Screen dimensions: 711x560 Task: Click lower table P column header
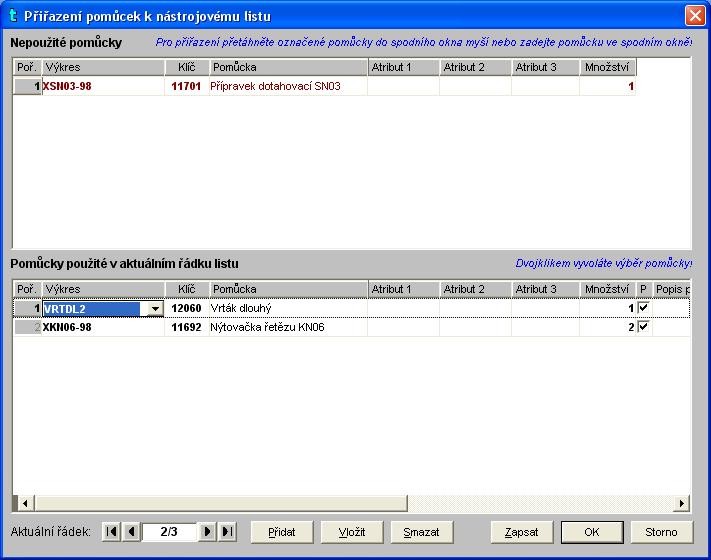[x=643, y=289]
